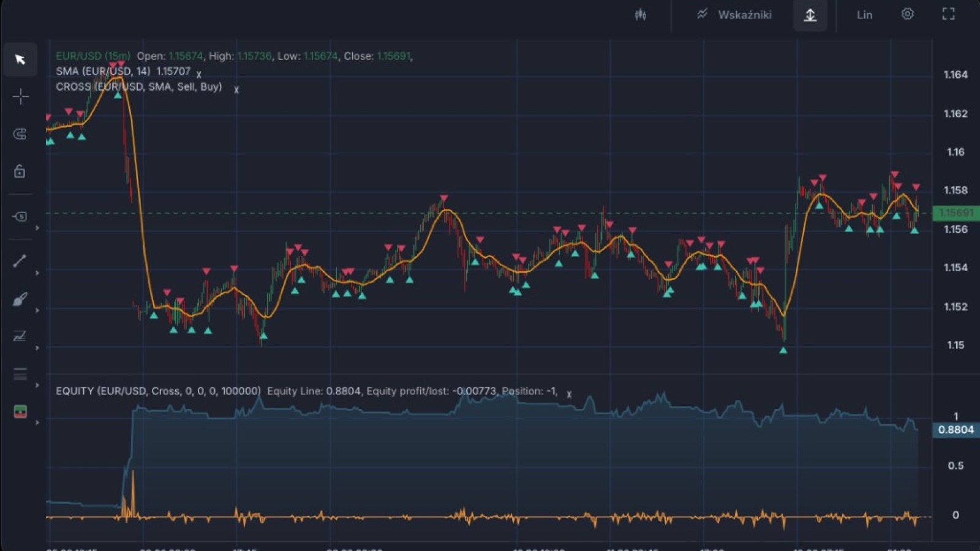Expand the chart pattern tool options arrow
Viewport: 980px width, 551px height.
37,348
